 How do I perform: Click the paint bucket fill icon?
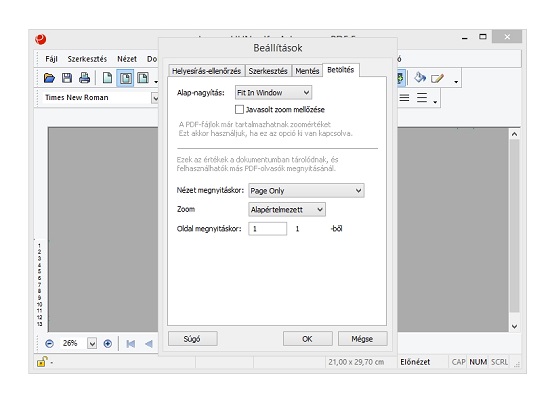coord(420,78)
